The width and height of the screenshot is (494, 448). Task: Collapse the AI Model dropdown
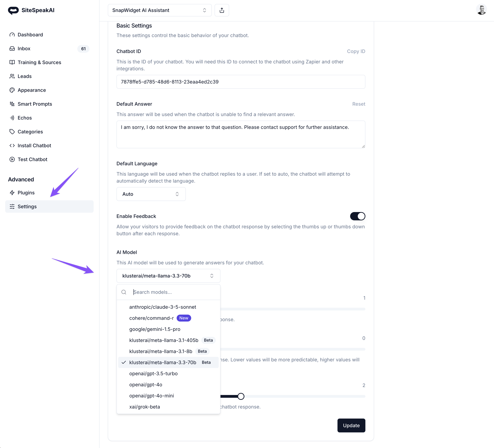pyautogui.click(x=168, y=276)
